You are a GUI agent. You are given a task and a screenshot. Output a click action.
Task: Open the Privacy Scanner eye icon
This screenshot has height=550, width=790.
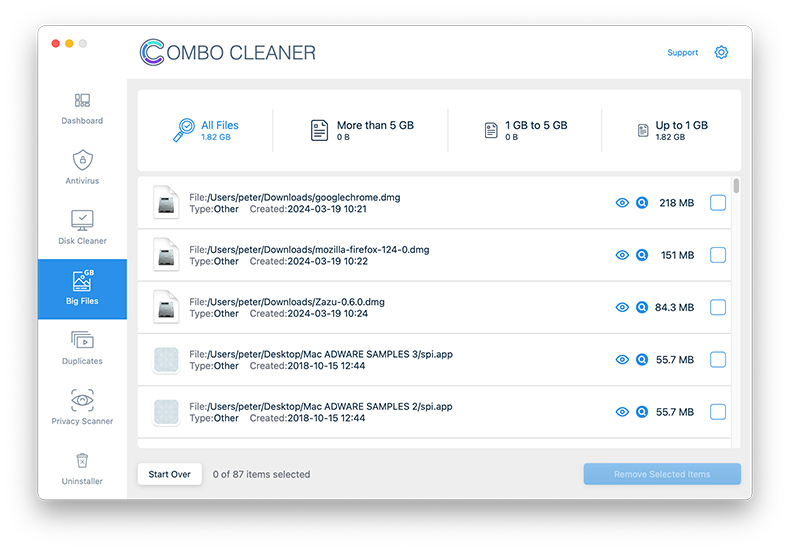82,401
